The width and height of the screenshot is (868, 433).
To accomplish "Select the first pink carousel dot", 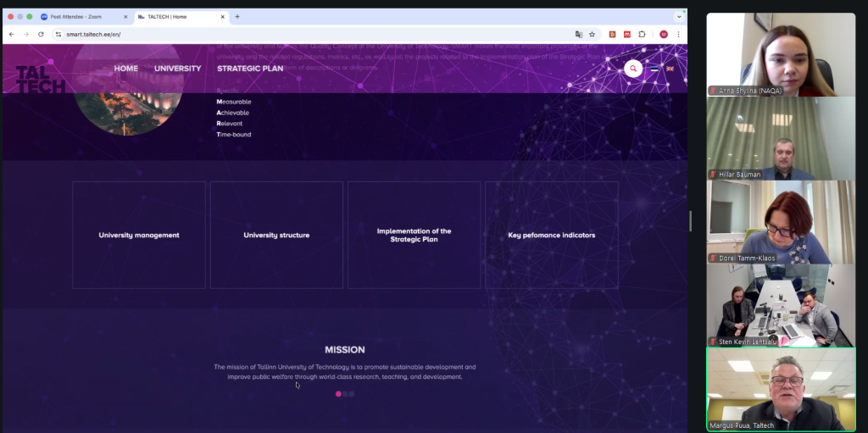I will tap(338, 394).
